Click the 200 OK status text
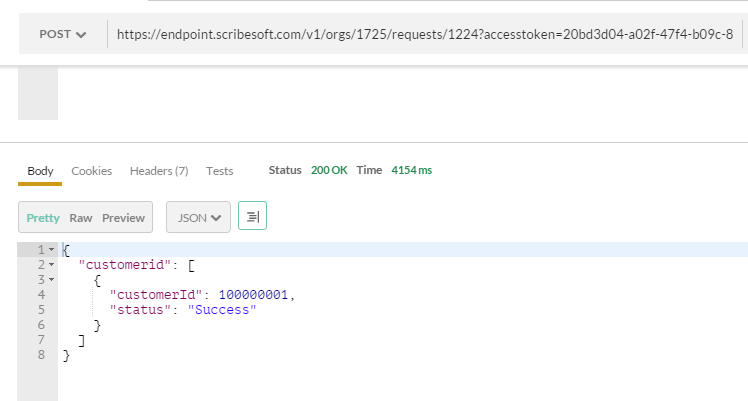This screenshot has width=748, height=401. [329, 171]
